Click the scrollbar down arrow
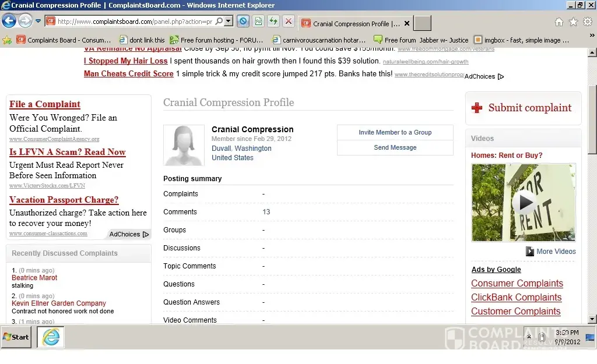The height and width of the screenshot is (364, 597). coord(592,319)
